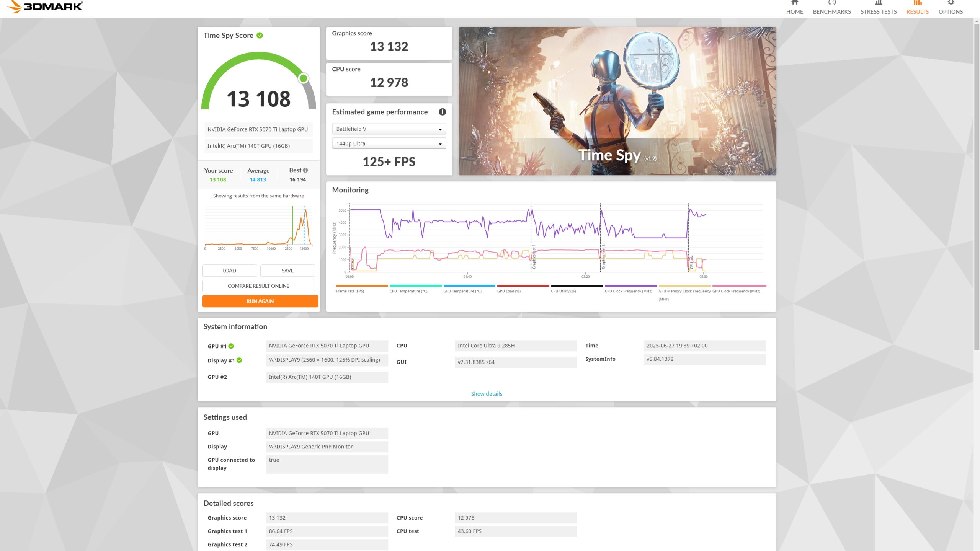Viewport: 980px width, 551px height.
Task: Go to the HOME tab
Action: tap(794, 12)
